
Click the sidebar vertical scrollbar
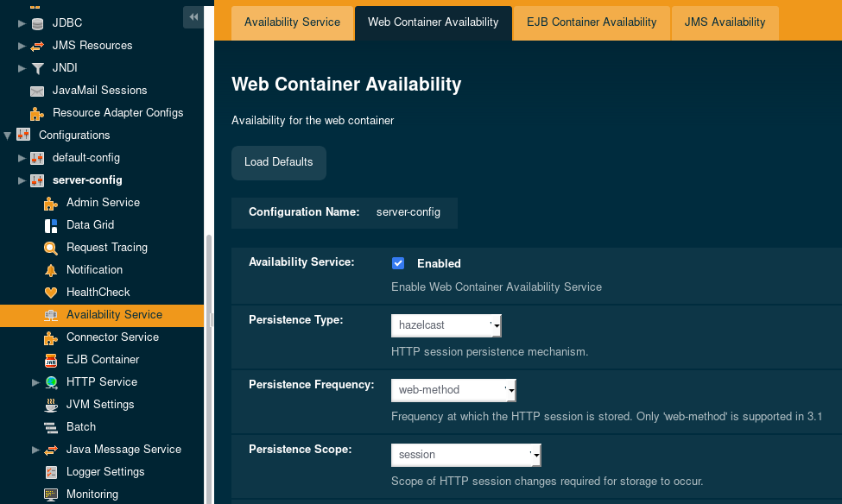tap(209, 369)
